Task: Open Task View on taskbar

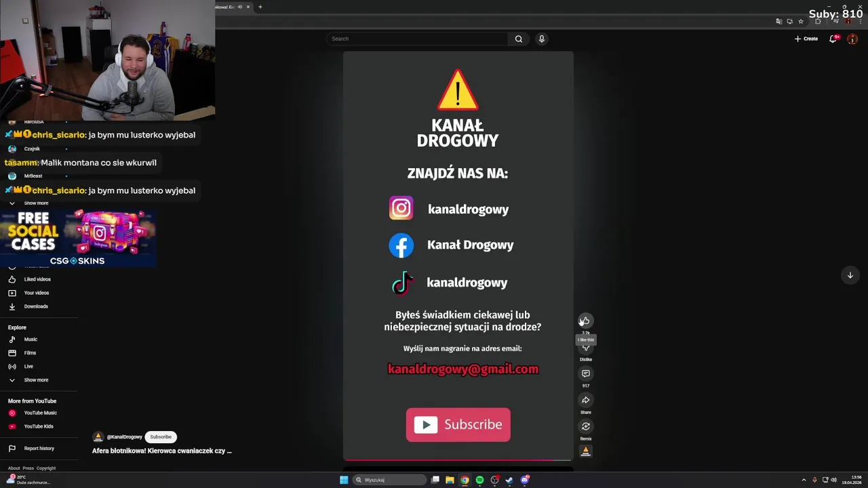Action: 435,480
